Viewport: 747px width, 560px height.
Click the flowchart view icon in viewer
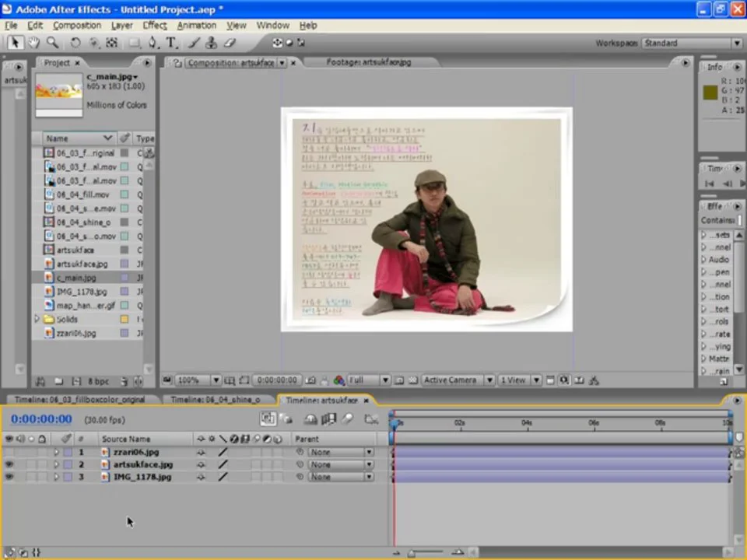coord(594,380)
